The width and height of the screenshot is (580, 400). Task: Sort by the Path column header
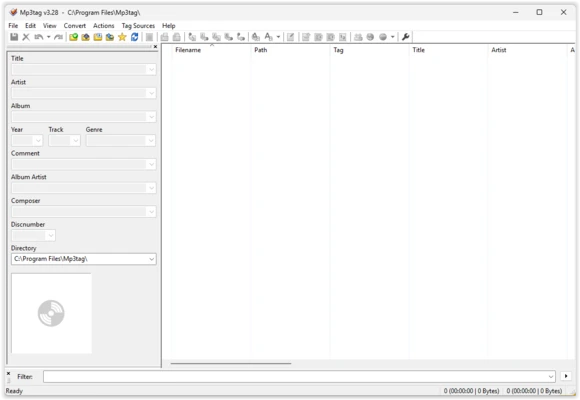pos(290,50)
